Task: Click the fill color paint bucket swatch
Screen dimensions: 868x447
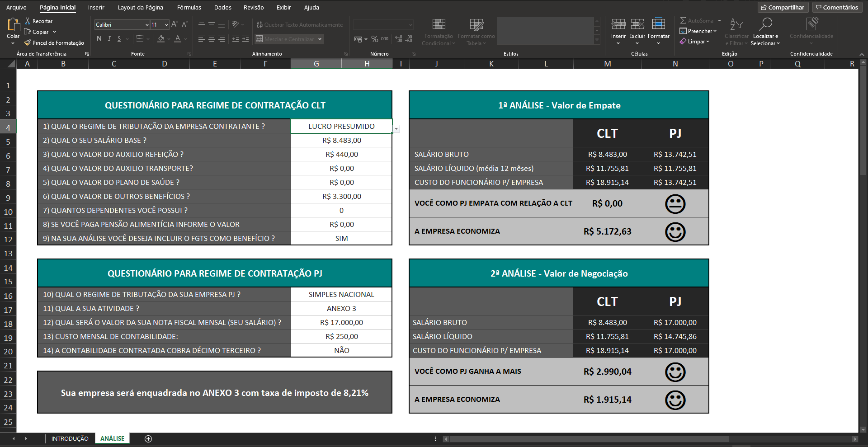Action: [x=161, y=39]
